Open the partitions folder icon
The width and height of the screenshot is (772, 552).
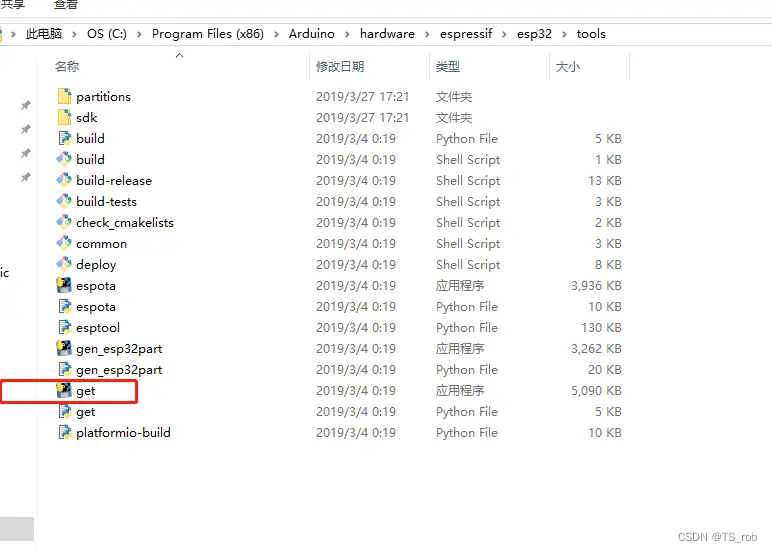coord(64,96)
